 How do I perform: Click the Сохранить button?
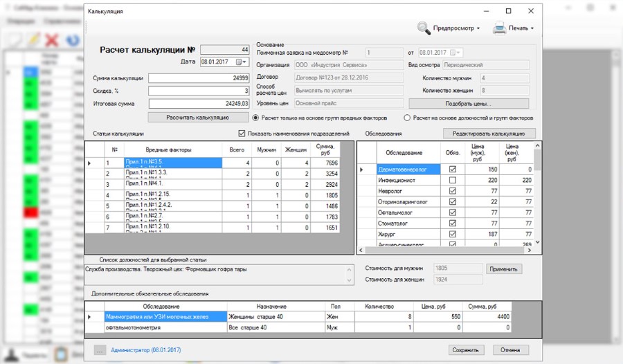(x=465, y=350)
